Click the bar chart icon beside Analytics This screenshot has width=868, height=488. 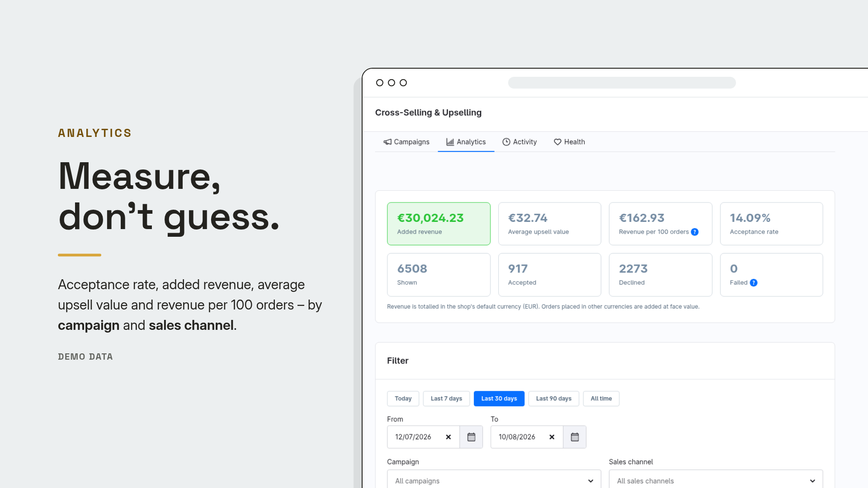coord(450,142)
